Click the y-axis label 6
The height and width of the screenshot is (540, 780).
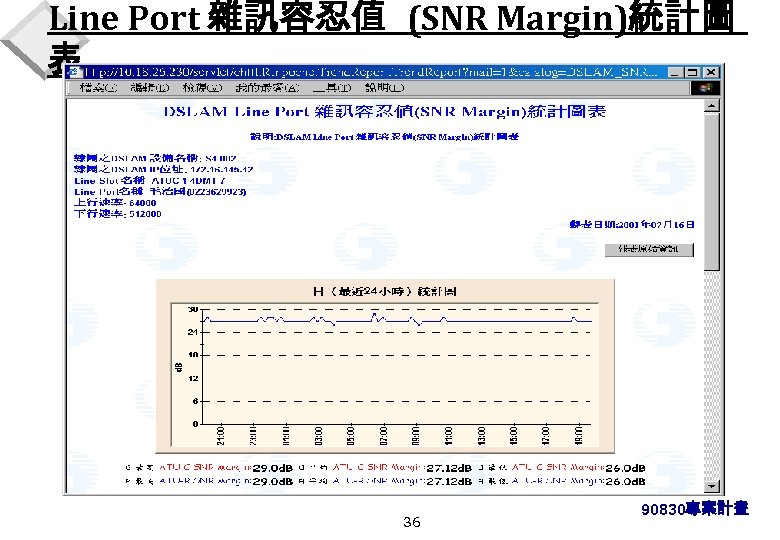pos(195,401)
